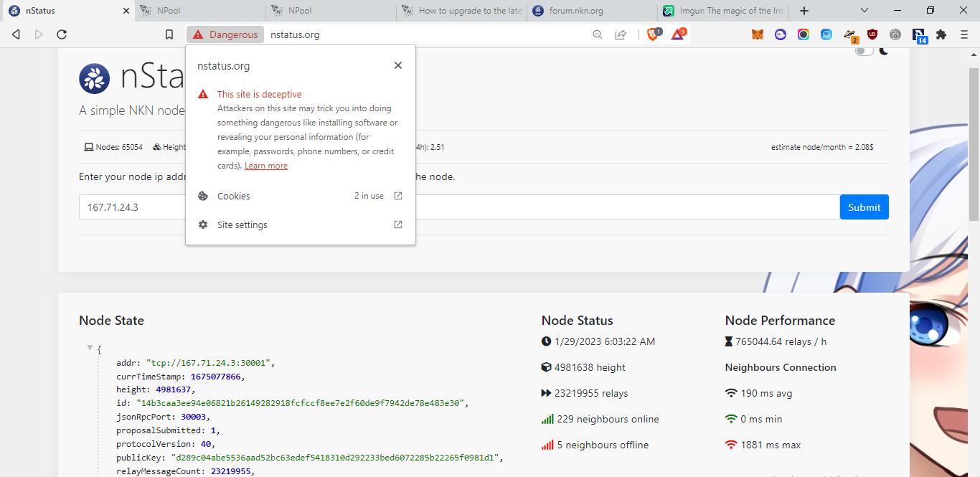
Task: Click the gray recycle-bin extension icon
Action: [x=895, y=34]
